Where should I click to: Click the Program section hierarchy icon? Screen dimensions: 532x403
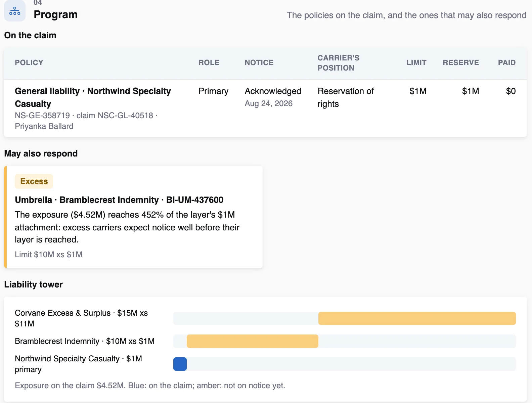[15, 11]
